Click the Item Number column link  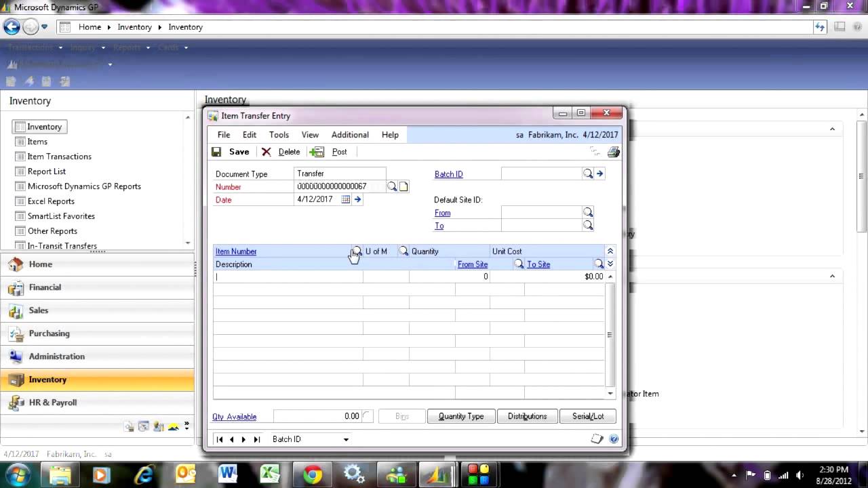point(236,251)
